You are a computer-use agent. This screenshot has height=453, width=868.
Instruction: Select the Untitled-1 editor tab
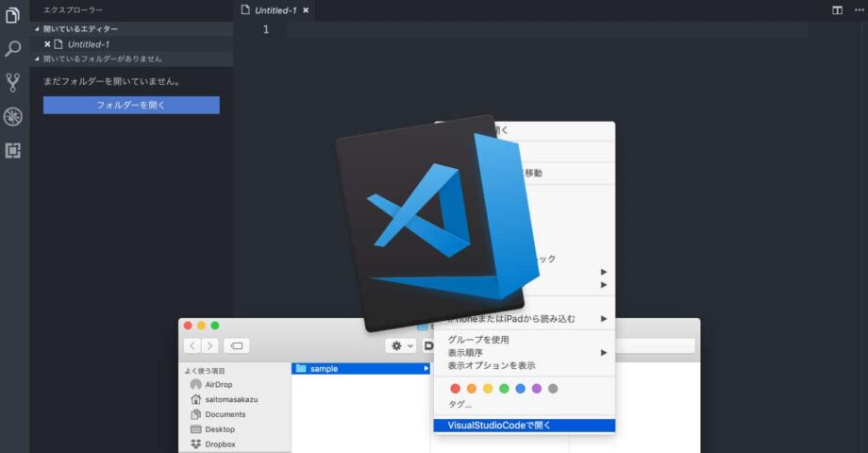(x=275, y=10)
